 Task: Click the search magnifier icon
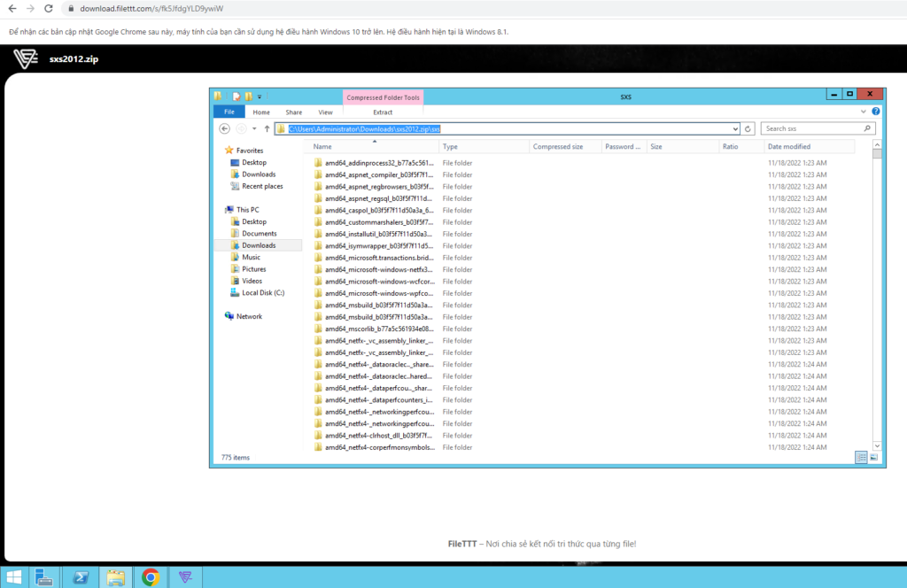(x=867, y=128)
